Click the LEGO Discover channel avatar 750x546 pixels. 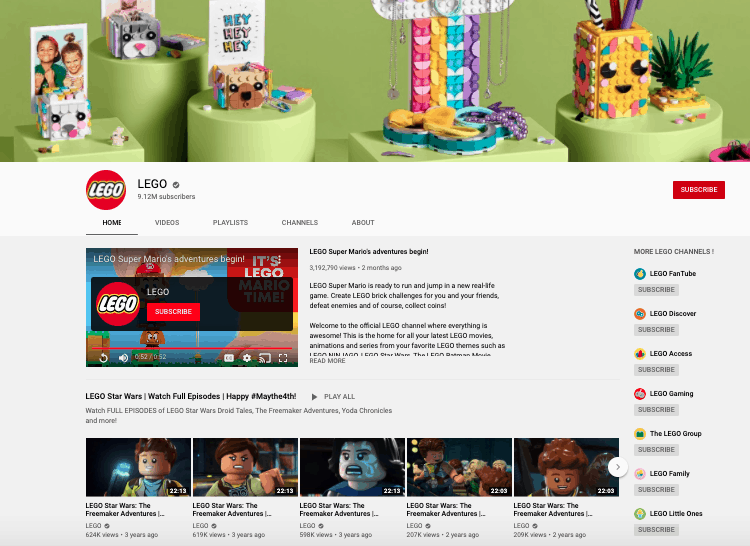click(x=640, y=314)
